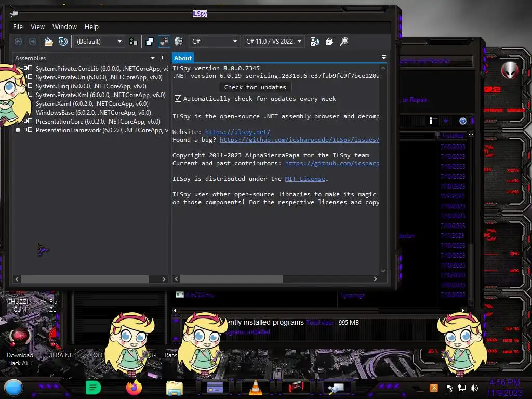Open the Window menu
Image resolution: width=532 pixels, height=399 pixels.
coord(64,27)
